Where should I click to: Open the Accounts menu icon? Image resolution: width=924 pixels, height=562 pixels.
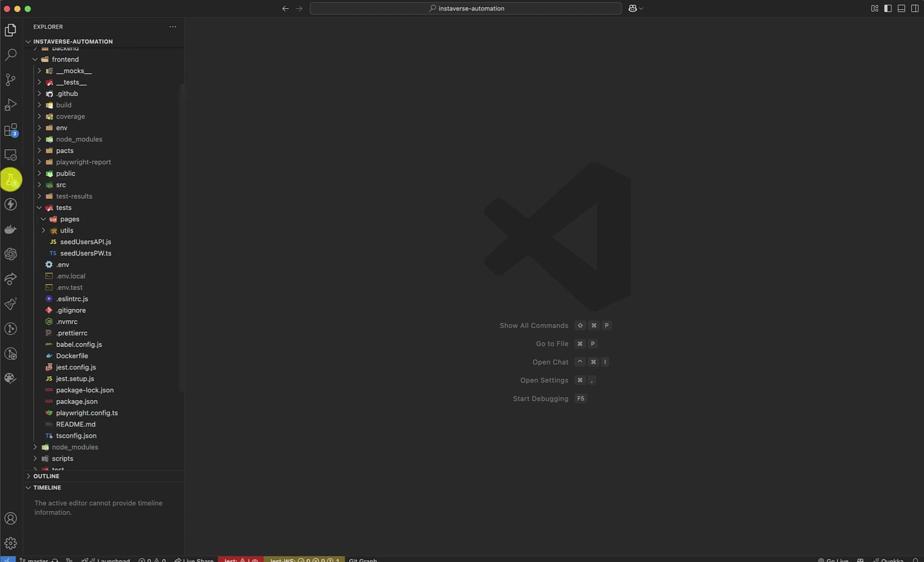10,518
